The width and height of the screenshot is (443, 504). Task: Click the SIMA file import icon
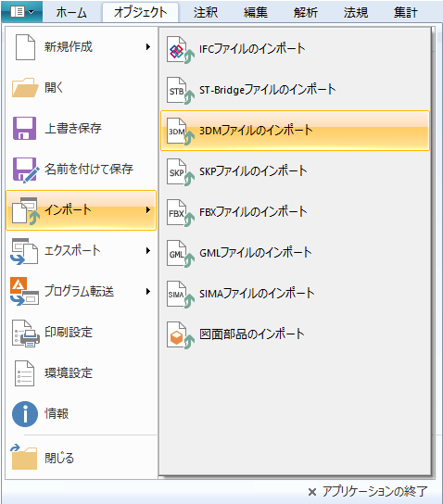(x=181, y=294)
